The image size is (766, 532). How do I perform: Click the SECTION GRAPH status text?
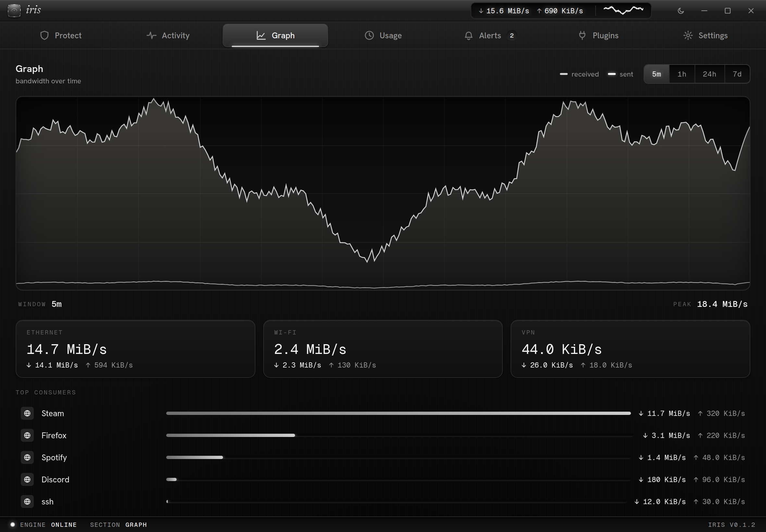click(x=118, y=525)
